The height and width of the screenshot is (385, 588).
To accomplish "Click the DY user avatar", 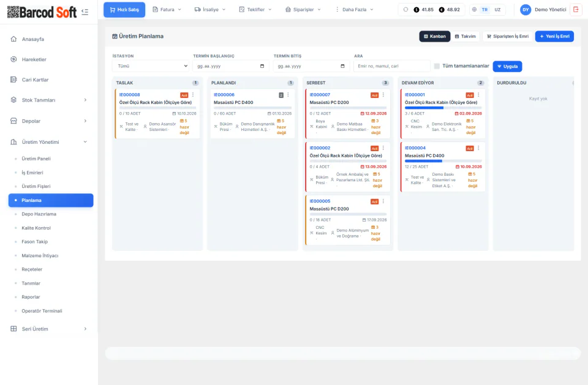I will click(x=526, y=10).
